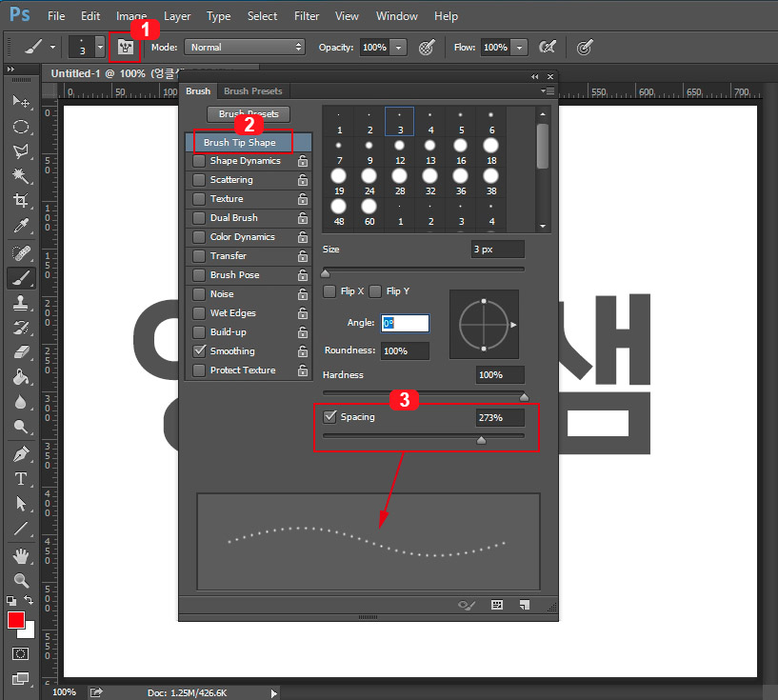
Task: Check the Flip Y box
Action: (x=375, y=291)
